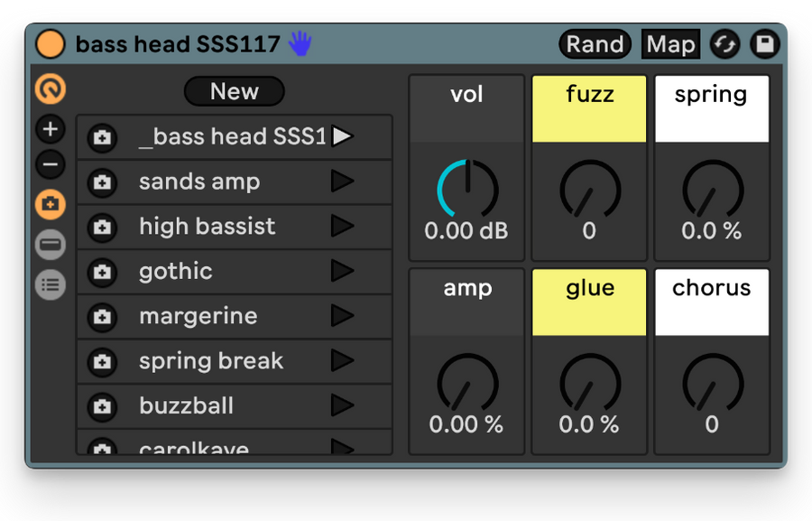
Task: Toggle the orange macro controls view icon
Action: (51, 88)
